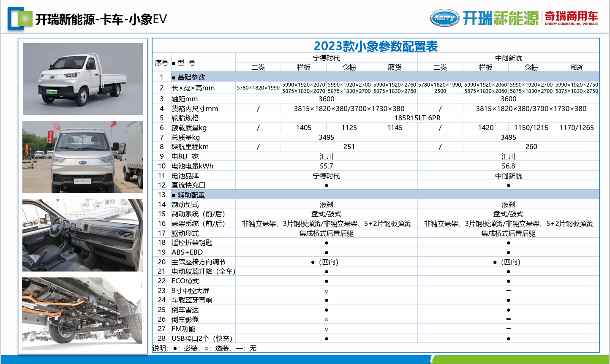Click the 悬架系统（前/后）row label
The width and height of the screenshot is (610, 364).
[x=198, y=223]
